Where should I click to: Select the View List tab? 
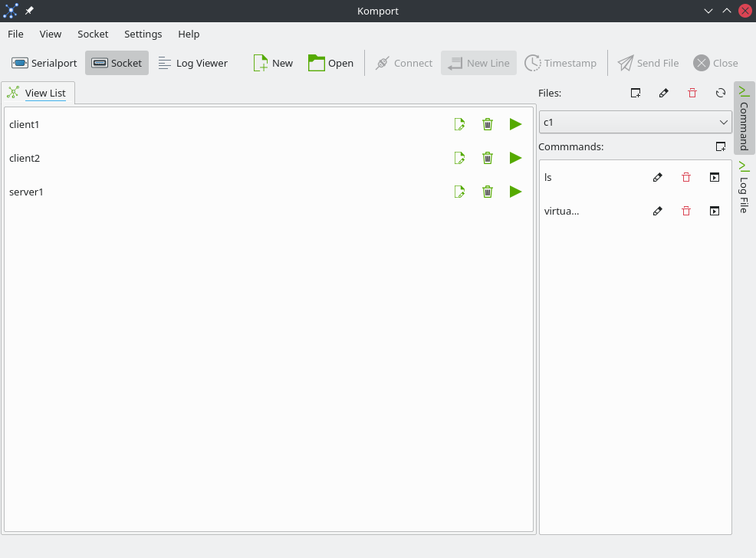coord(38,93)
